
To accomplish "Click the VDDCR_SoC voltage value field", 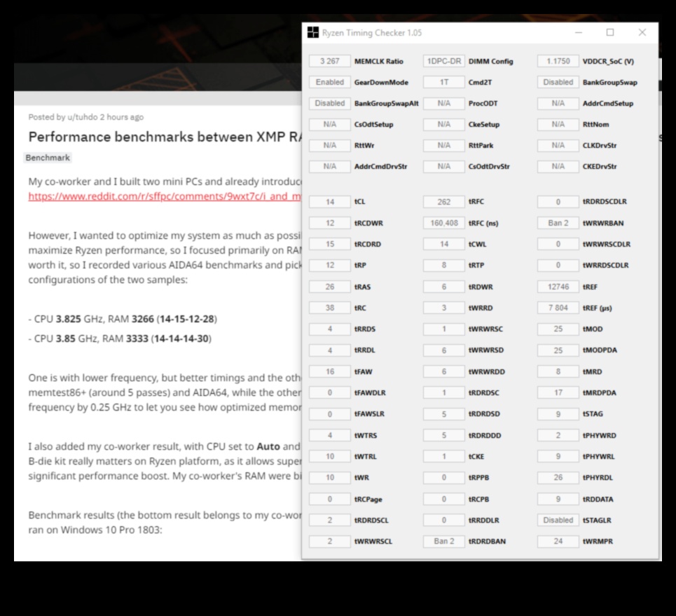I will (558, 62).
